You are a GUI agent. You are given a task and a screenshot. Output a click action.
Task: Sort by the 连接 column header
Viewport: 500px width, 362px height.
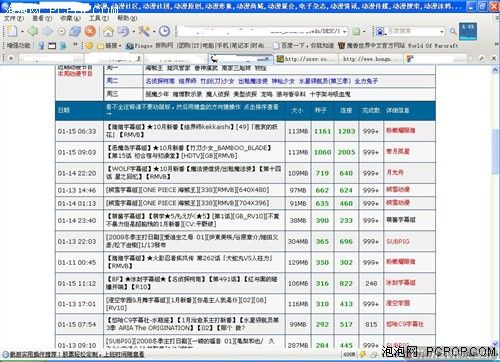pyautogui.click(x=346, y=110)
